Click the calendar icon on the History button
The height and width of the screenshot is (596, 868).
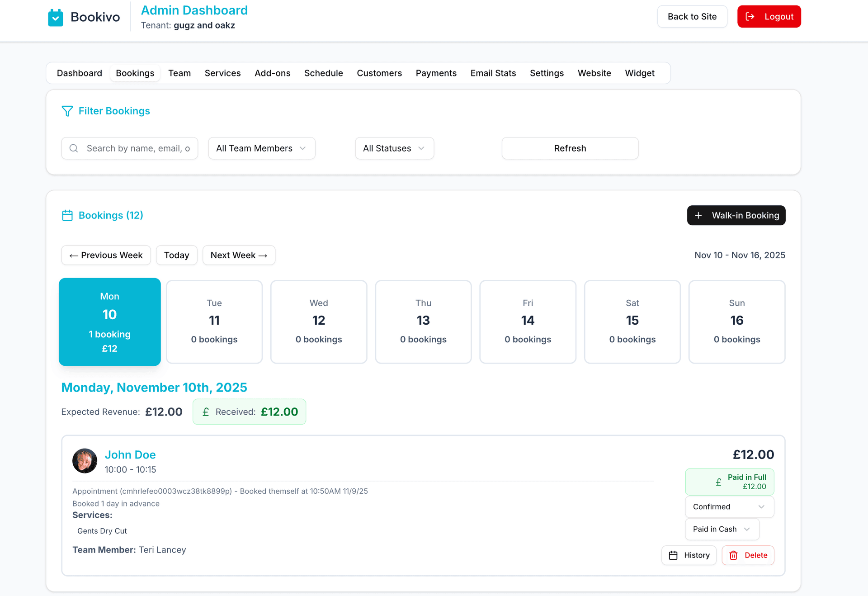(x=673, y=555)
